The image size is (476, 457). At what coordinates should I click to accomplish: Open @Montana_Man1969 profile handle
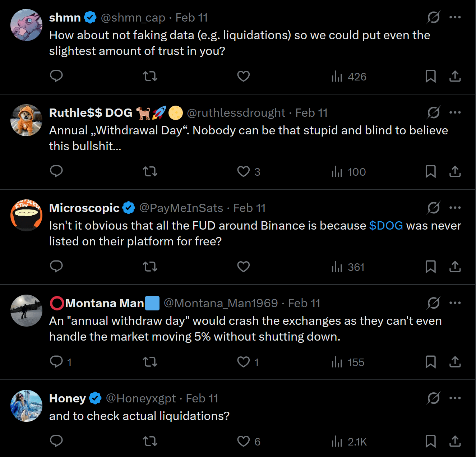(221, 303)
